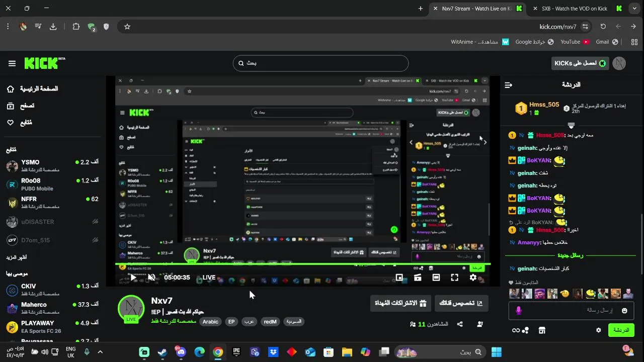Open the WitAnime bookmark
Image resolution: width=644 pixels, height=362 pixels.
coord(480,42)
